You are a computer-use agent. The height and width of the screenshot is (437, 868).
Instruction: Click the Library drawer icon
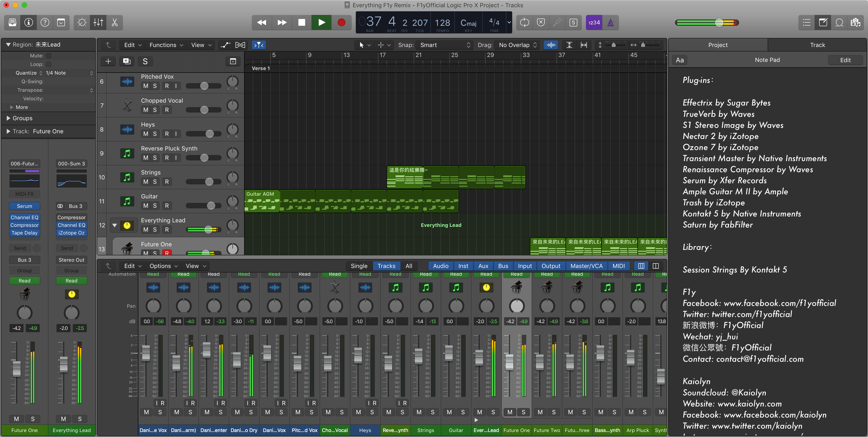pyautogui.click(x=12, y=23)
